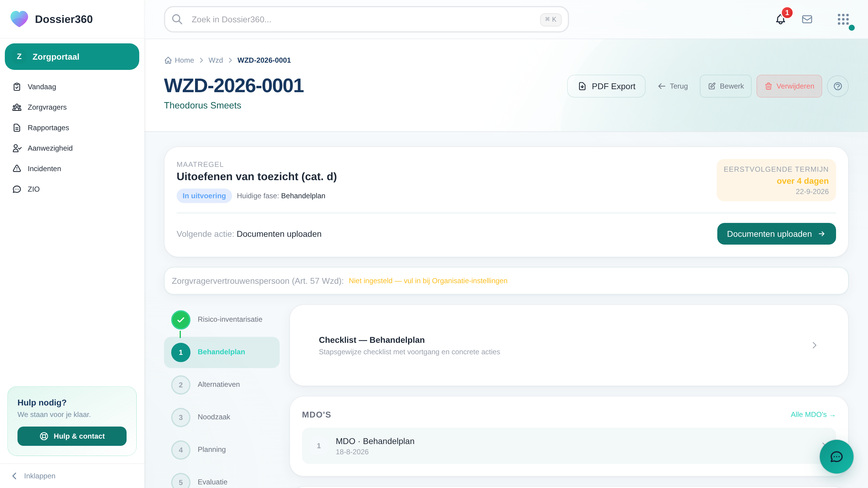Collapse sidebar with Inklappen
The width and height of the screenshot is (868, 488).
click(x=34, y=476)
